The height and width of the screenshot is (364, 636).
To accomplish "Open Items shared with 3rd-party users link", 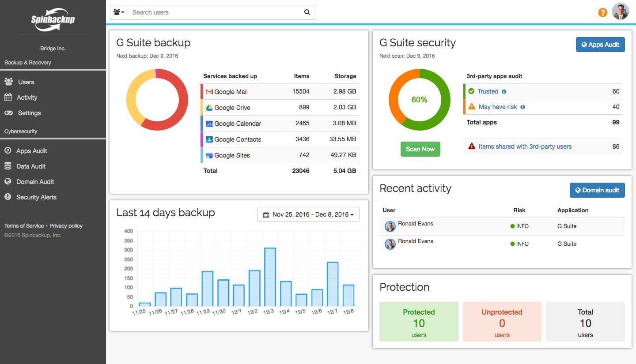I will (x=525, y=146).
